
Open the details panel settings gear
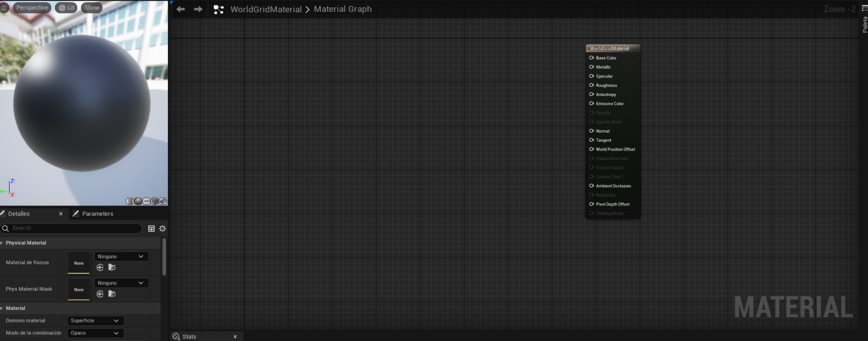pyautogui.click(x=163, y=229)
